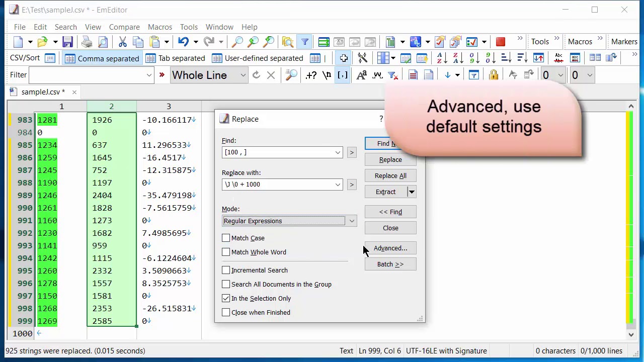
Task: Switch to the sampleJ.csv tab
Action: click(x=43, y=92)
